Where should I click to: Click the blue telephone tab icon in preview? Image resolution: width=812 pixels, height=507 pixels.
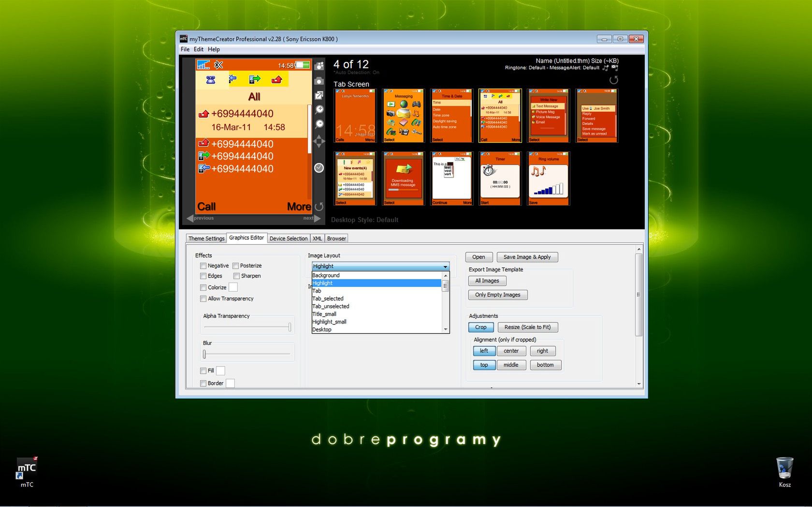click(x=211, y=80)
